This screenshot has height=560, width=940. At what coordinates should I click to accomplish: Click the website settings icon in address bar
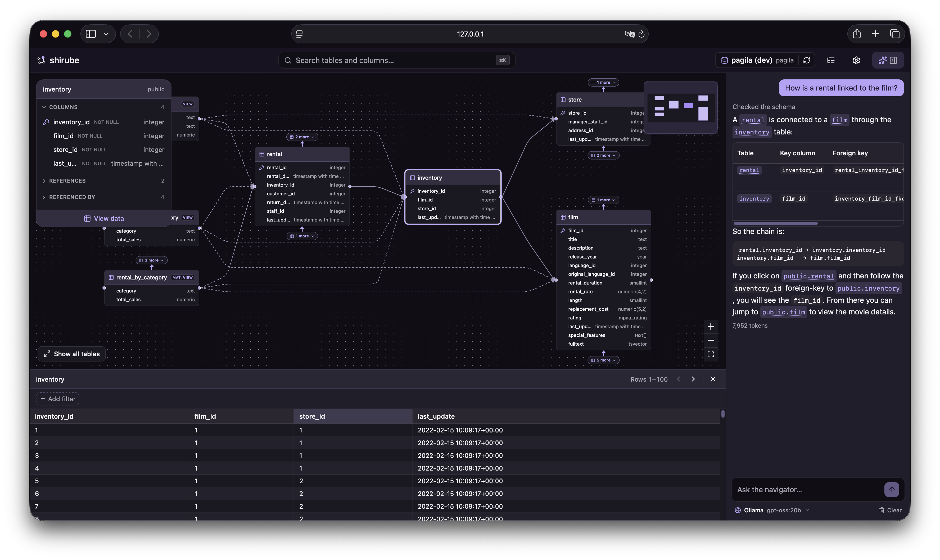point(299,34)
